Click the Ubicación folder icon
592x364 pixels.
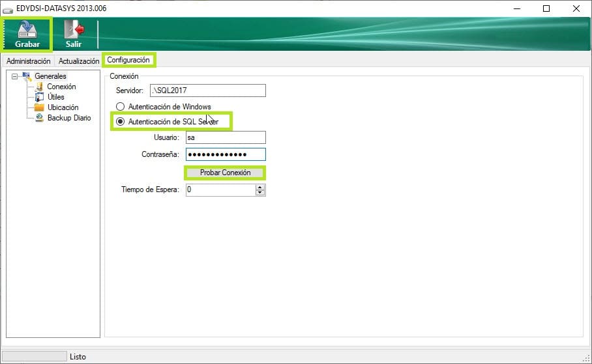click(40, 107)
